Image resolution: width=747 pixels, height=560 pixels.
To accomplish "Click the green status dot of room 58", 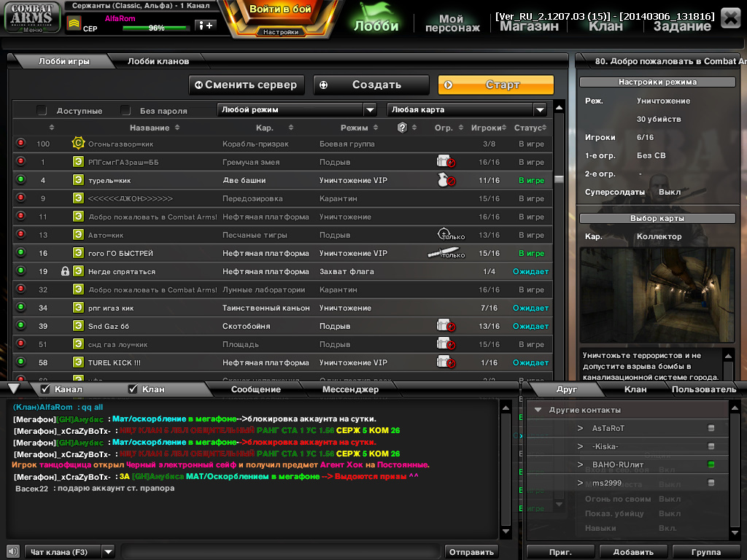I will [20, 362].
